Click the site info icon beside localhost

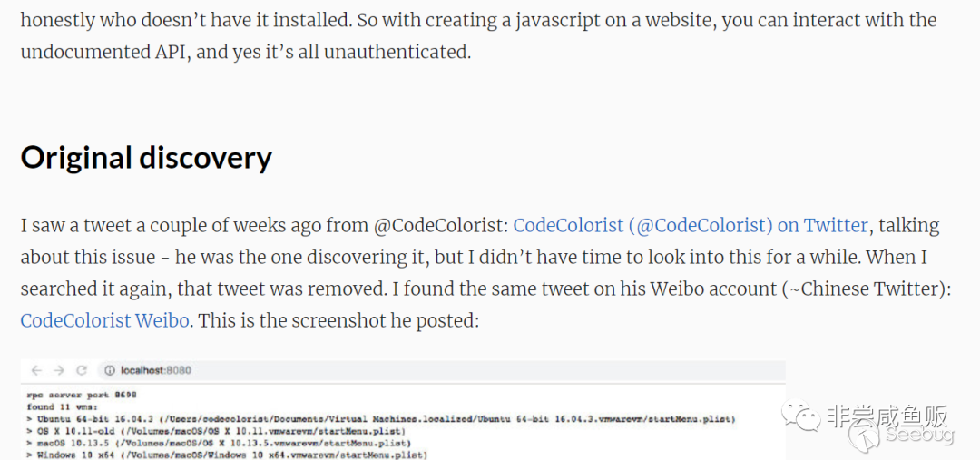tap(108, 370)
